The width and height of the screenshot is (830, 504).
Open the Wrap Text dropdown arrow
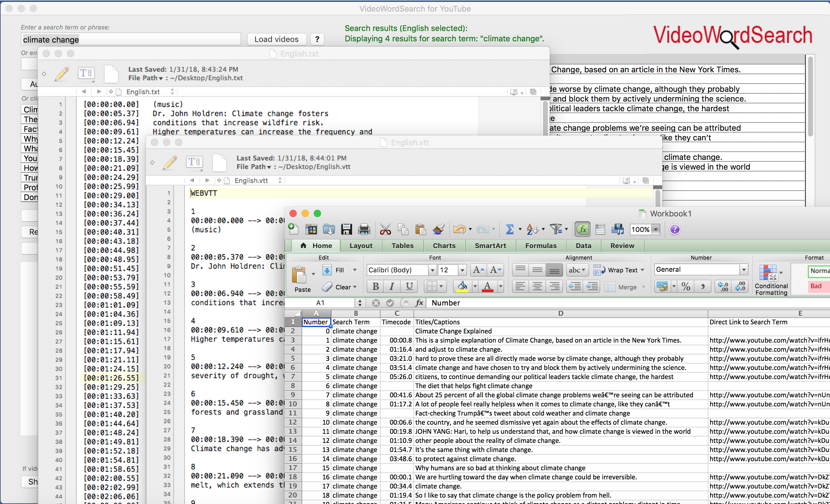(642, 270)
